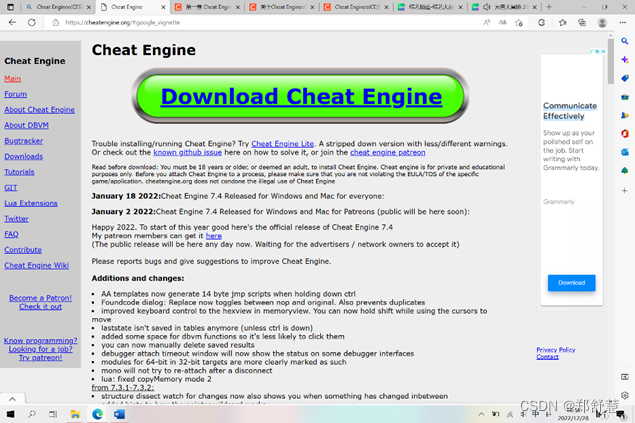Open the Discover sparkle icon in sidebar
635x423 pixels.
click(x=624, y=60)
